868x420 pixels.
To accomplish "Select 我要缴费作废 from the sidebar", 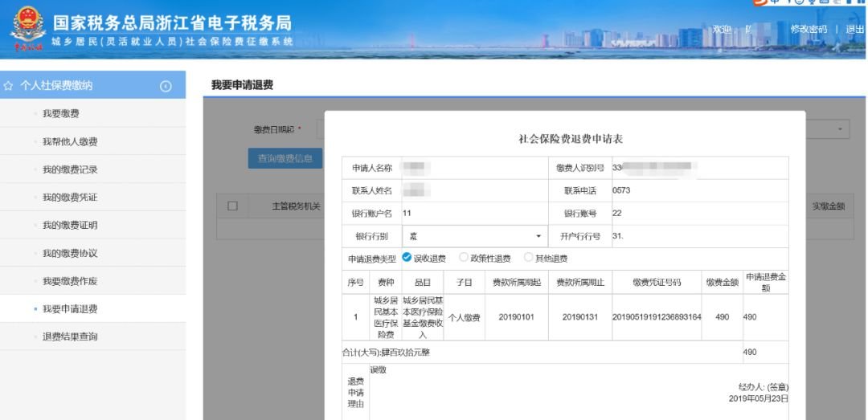I will [70, 281].
